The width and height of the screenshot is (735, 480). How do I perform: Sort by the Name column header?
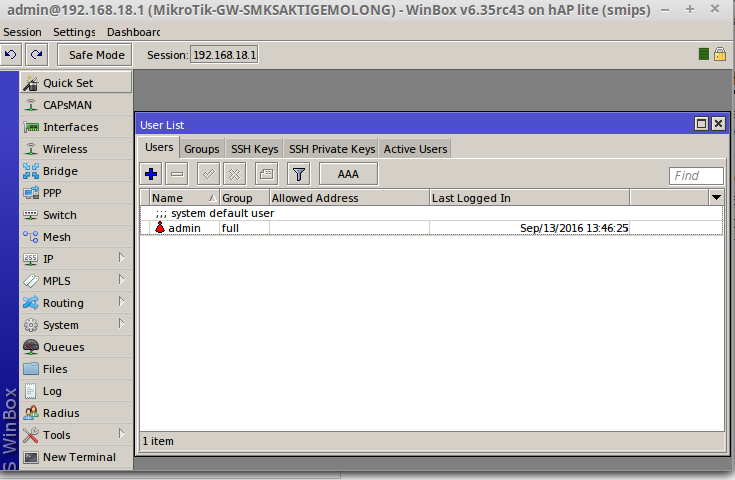click(185, 198)
